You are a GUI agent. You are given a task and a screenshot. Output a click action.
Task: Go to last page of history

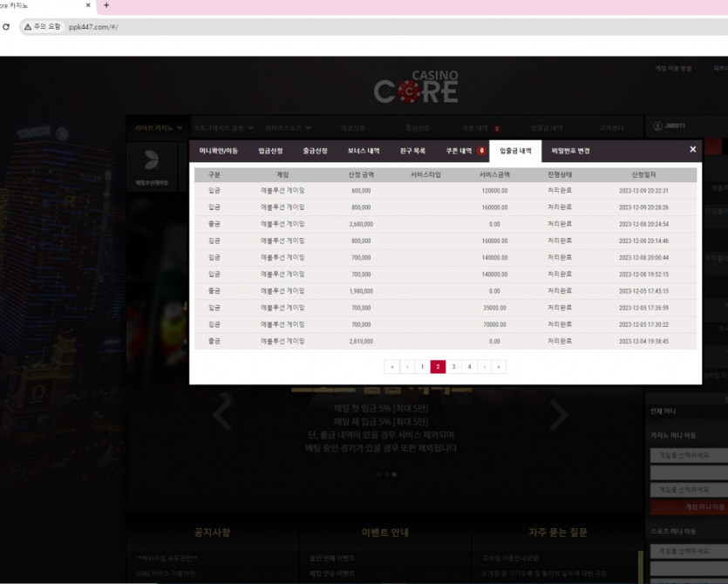pyautogui.click(x=499, y=367)
